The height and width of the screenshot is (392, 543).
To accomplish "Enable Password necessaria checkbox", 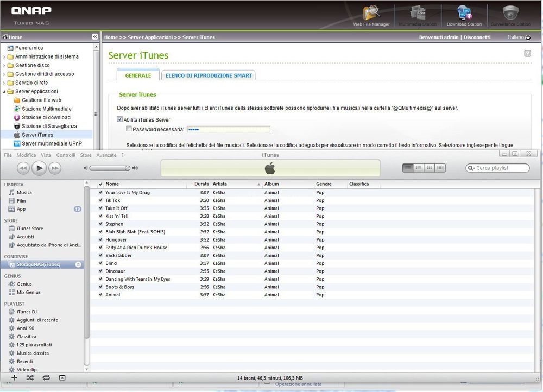I will click(x=129, y=129).
